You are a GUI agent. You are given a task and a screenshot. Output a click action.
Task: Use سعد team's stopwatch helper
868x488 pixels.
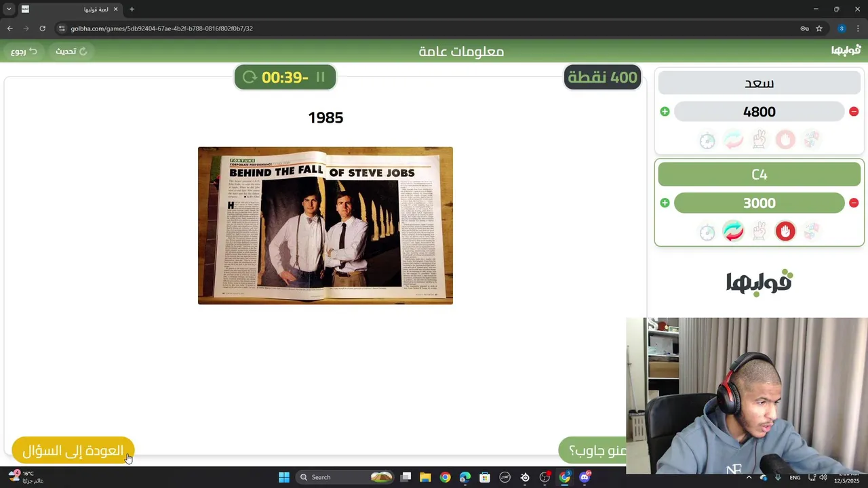click(707, 140)
